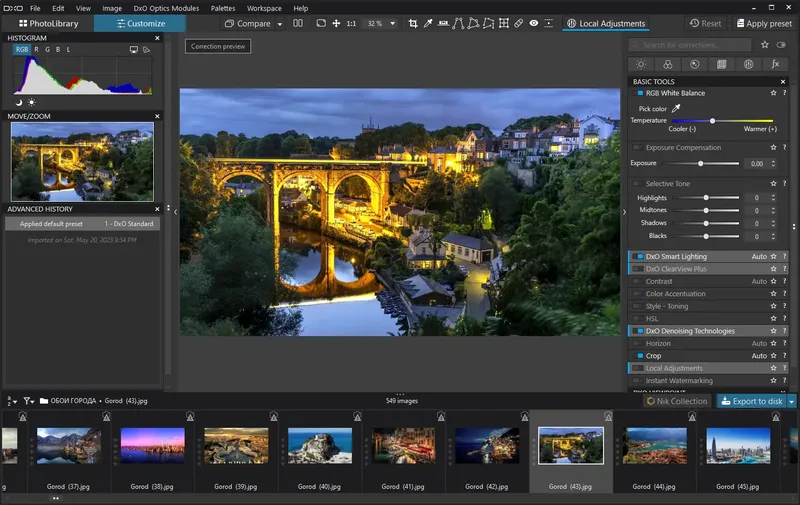Click the Apply preset button
This screenshot has height=505, width=800.
(764, 23)
